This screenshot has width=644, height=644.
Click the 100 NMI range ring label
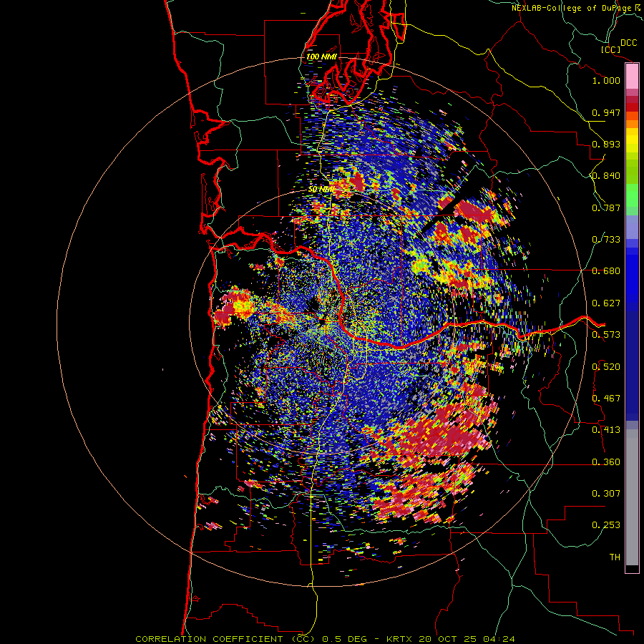(321, 57)
